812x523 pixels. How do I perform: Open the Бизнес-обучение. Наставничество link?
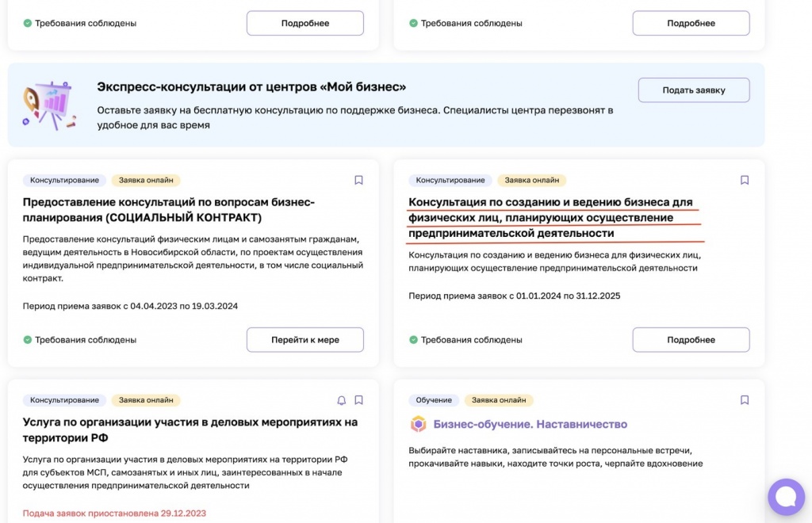530,424
